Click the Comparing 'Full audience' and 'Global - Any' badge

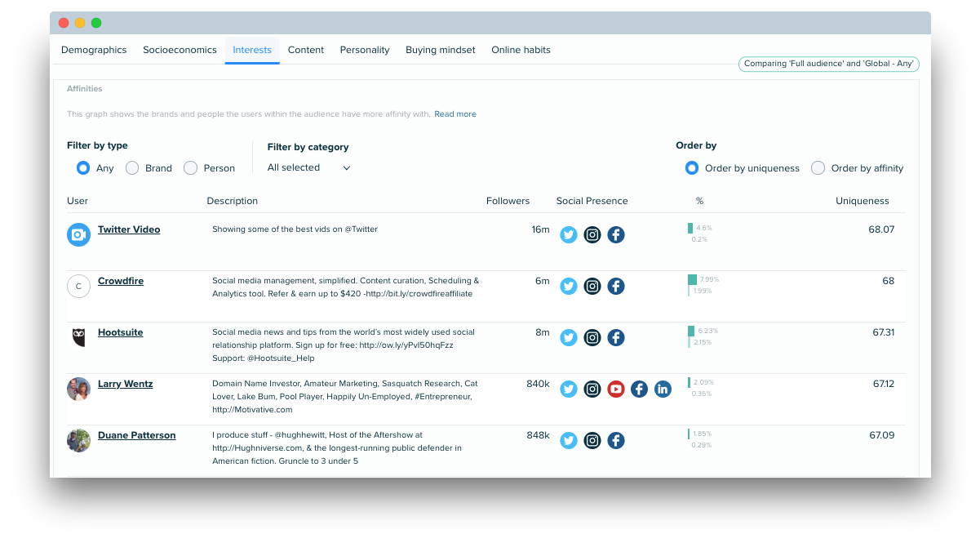coord(829,64)
